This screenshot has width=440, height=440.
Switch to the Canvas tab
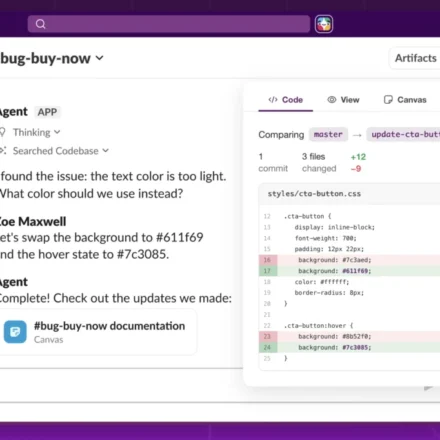pyautogui.click(x=405, y=100)
